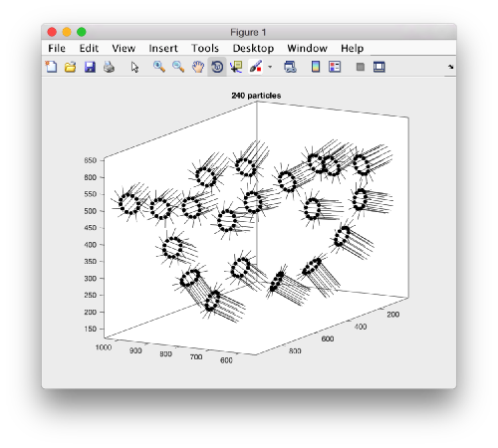
Task: Hide plot tools using gray square icon
Action: pos(361,67)
